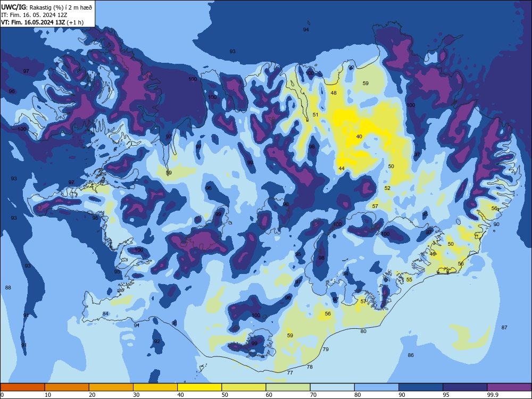The height and width of the screenshot is (399, 532).
Task: Click the 70–80 light blue legend swatch
Action: 332,387
